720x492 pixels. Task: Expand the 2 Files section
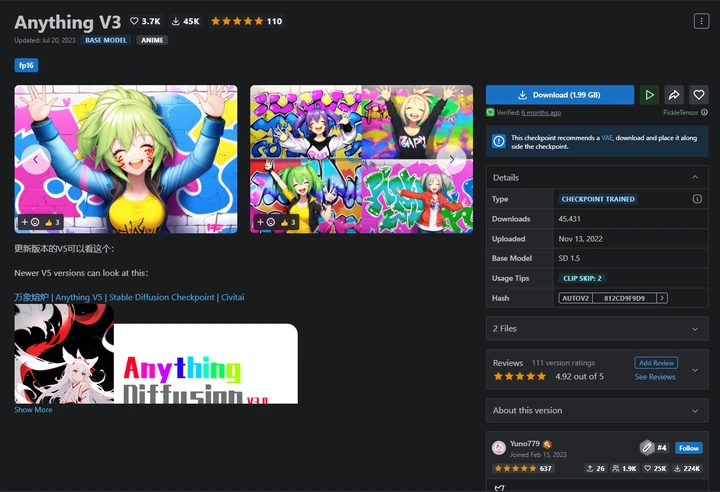tap(597, 328)
